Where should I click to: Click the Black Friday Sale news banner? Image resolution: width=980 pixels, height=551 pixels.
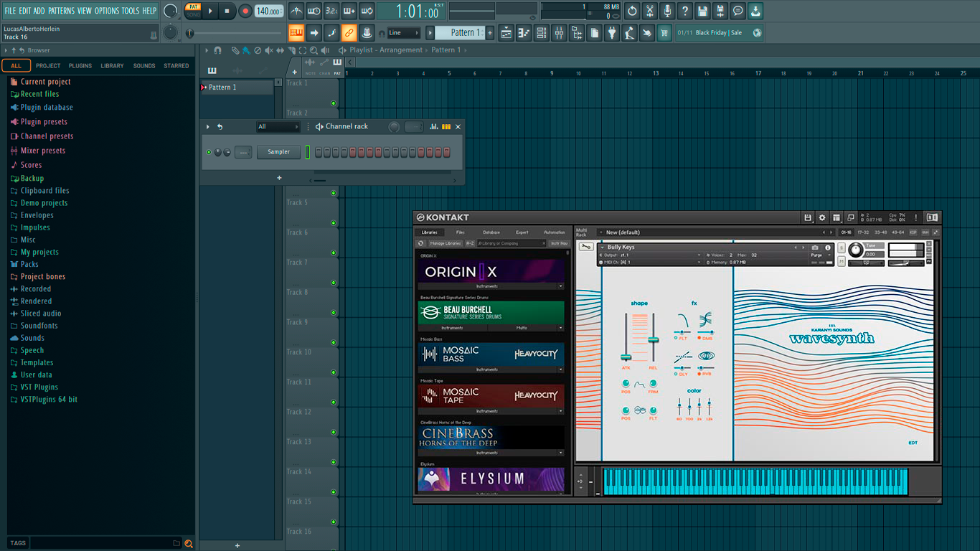pyautogui.click(x=719, y=33)
